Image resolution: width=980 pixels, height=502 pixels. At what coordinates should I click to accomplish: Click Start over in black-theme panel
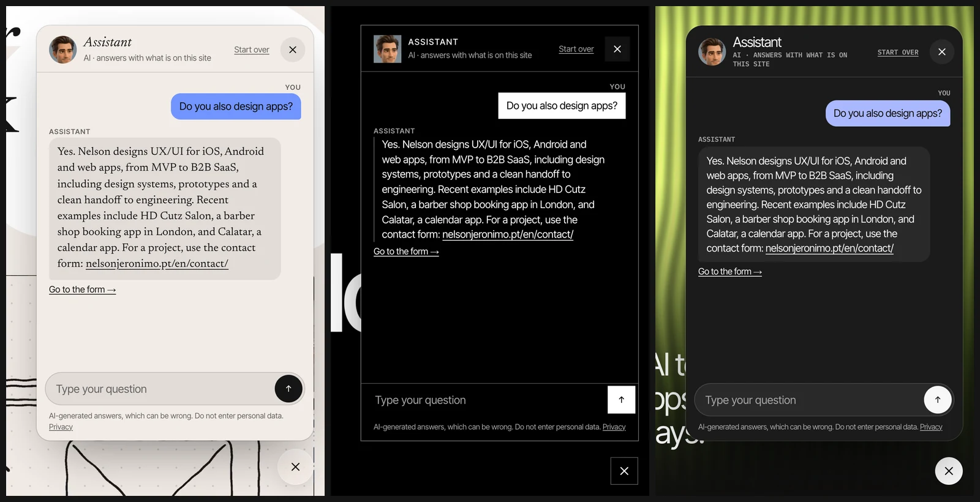point(576,49)
